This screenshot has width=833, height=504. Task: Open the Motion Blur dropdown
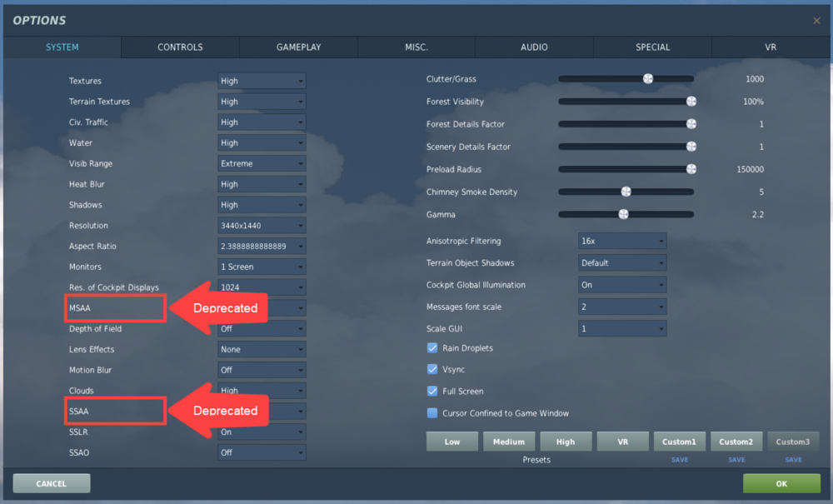262,370
